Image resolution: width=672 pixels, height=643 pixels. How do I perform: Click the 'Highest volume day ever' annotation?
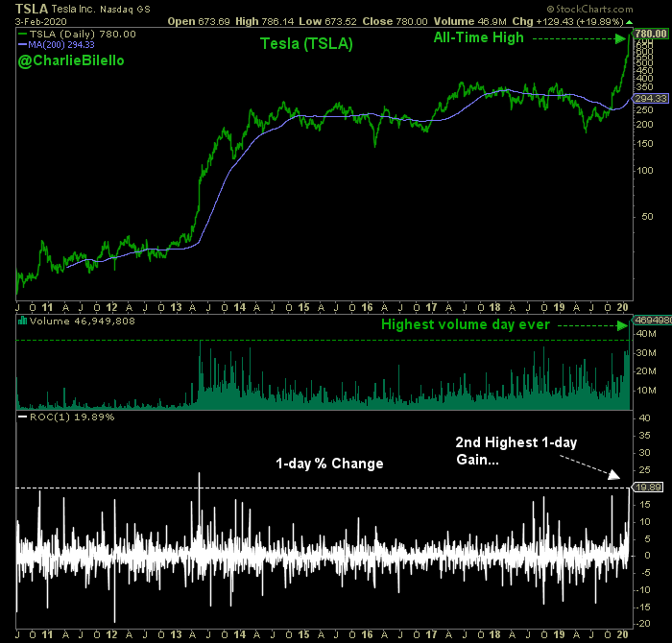[466, 324]
